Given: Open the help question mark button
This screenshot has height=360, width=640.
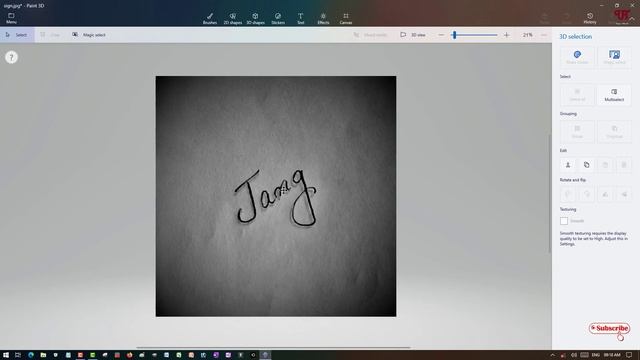Looking at the screenshot, I should coord(11,57).
